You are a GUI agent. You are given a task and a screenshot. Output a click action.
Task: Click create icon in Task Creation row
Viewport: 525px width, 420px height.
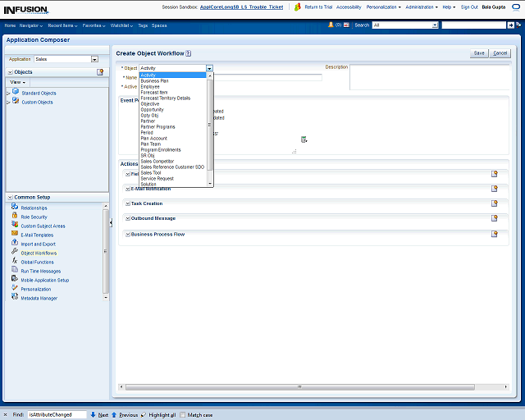(495, 203)
